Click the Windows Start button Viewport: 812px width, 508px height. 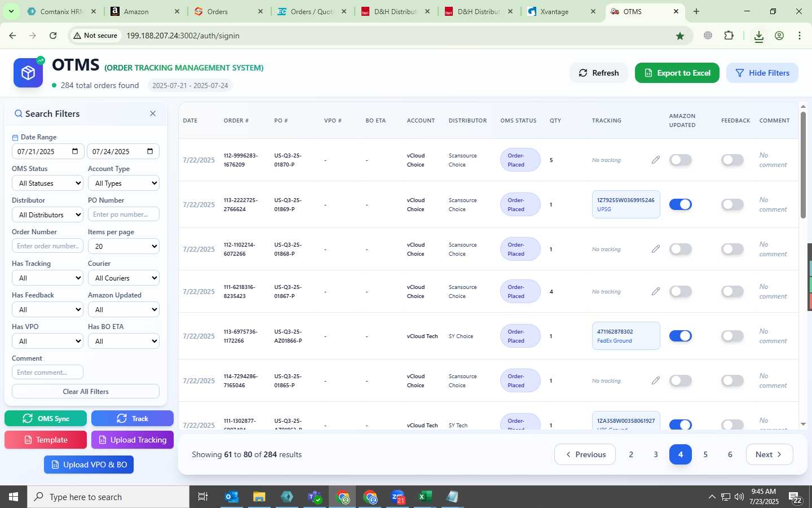coord(14,497)
